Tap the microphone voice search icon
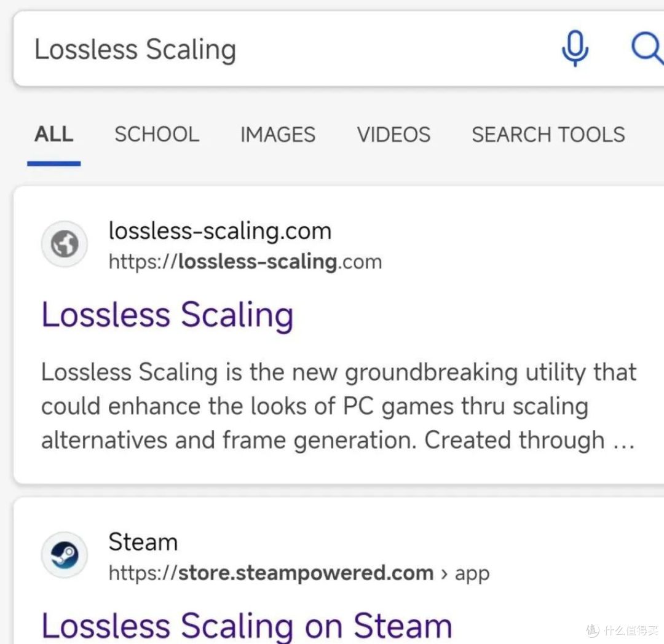The width and height of the screenshot is (664, 644). [575, 49]
